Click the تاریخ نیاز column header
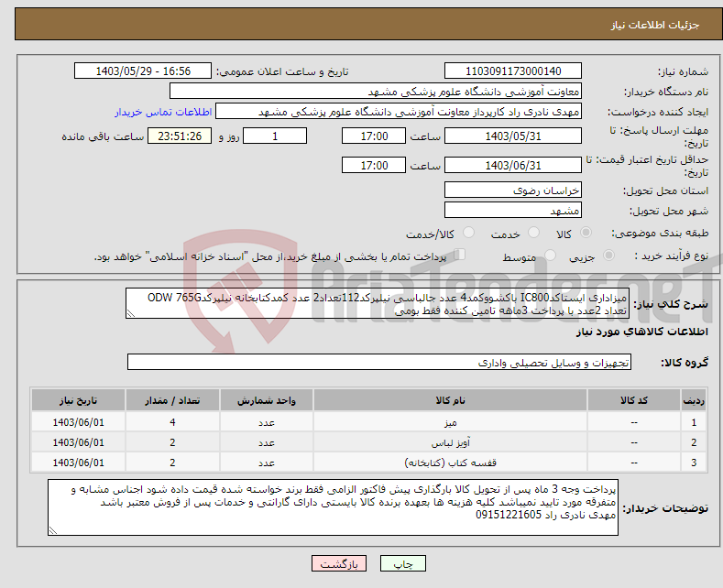This screenshot has height=588, width=723. tap(79, 400)
